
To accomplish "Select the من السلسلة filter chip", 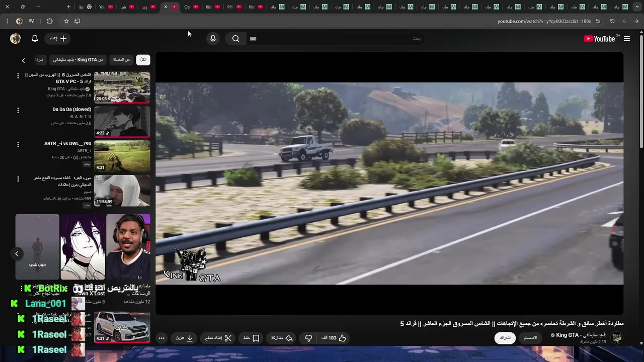I will 121,60.
